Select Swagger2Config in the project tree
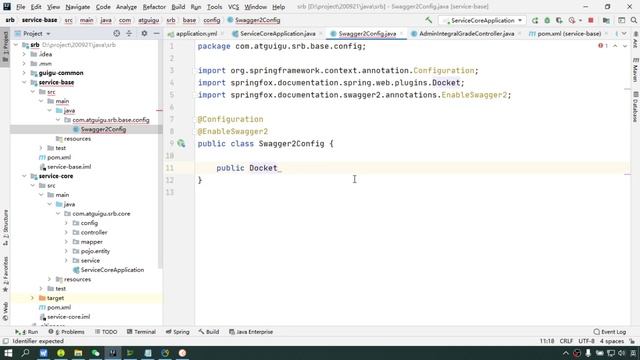This screenshot has height=360, width=640. pos(103,129)
